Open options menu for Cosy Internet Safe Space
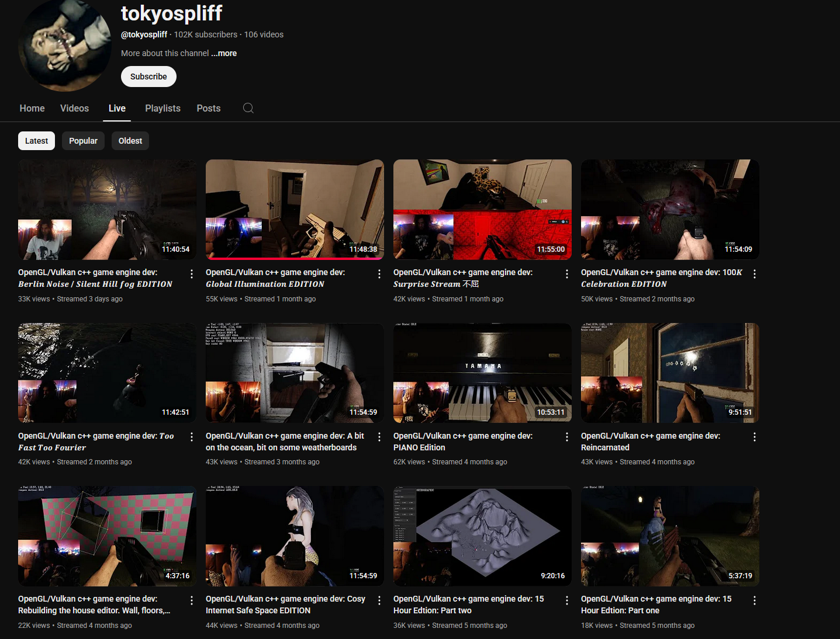Viewport: 840px width, 639px height. coord(379,600)
